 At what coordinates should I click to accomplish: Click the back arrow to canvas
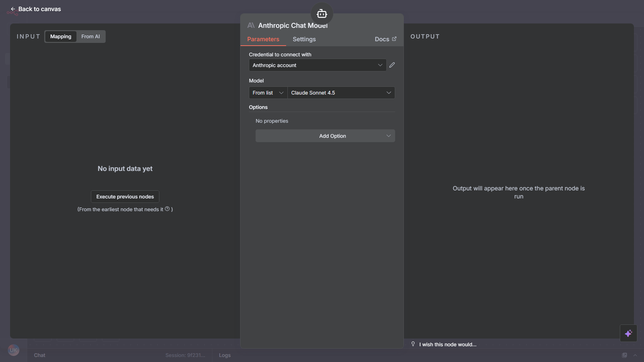[x=13, y=9]
